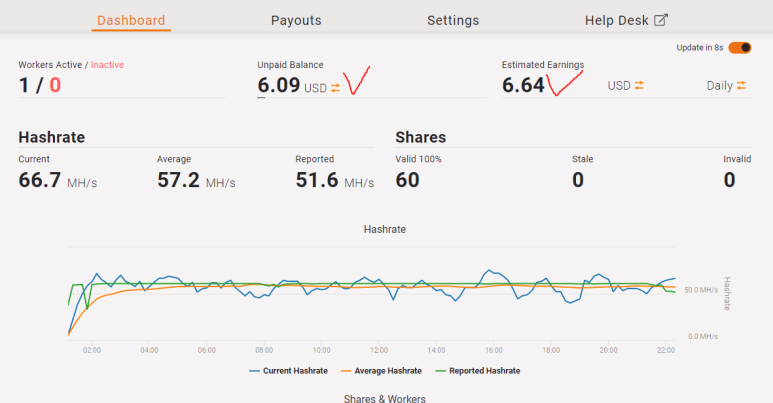Click the Valid shares value 60
773x403 pixels.
(x=407, y=180)
